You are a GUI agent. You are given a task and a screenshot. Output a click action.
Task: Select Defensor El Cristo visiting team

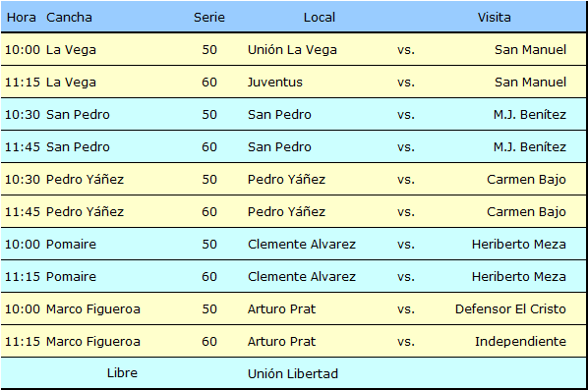510,308
